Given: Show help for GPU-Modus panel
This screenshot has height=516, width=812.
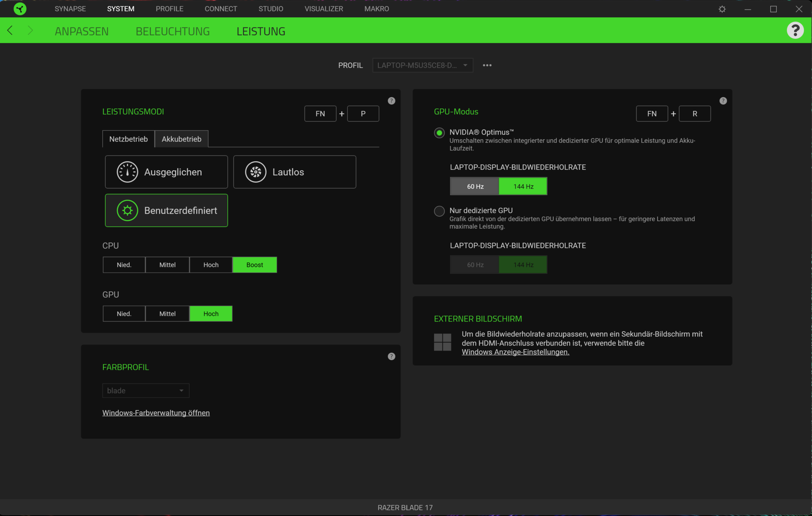Looking at the screenshot, I should click(723, 101).
